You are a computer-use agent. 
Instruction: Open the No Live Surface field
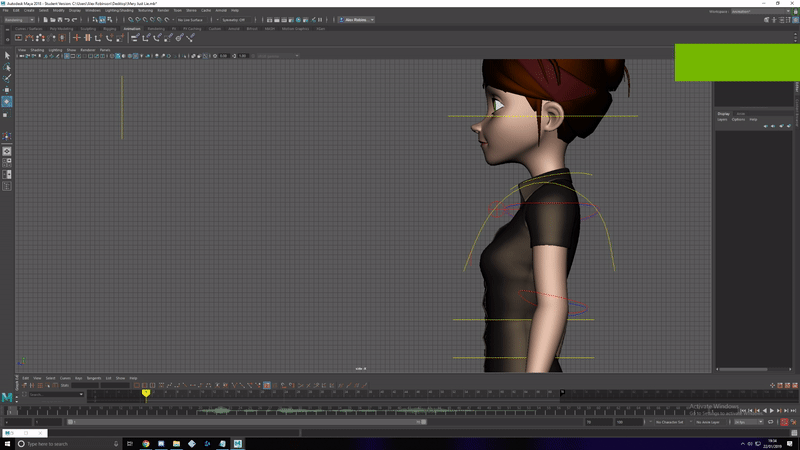point(190,19)
